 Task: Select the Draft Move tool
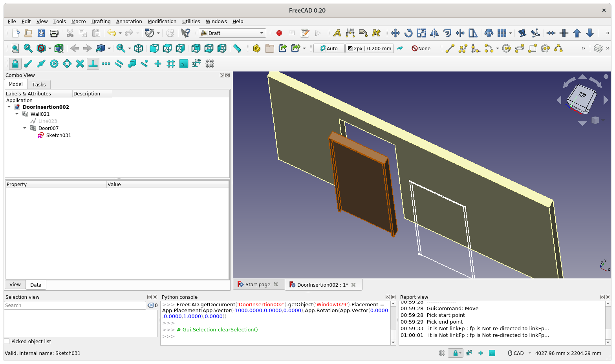(x=395, y=33)
